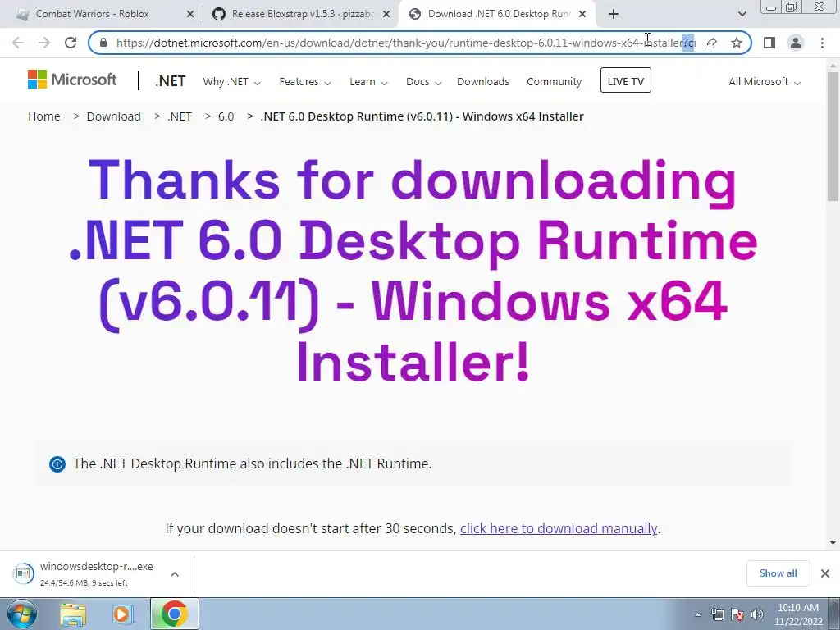Screen dimensions: 840x630
Task: Click the blue info icon
Action: 57,464
